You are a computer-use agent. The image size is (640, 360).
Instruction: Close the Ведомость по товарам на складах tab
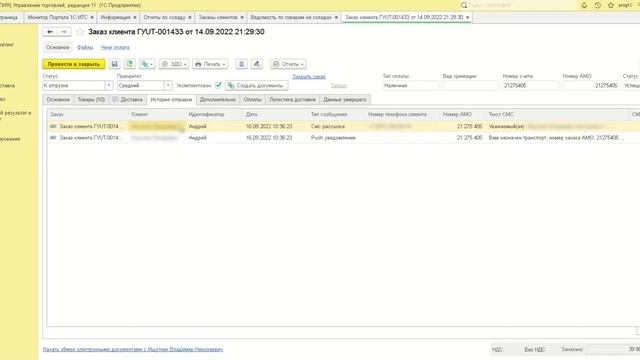click(336, 18)
